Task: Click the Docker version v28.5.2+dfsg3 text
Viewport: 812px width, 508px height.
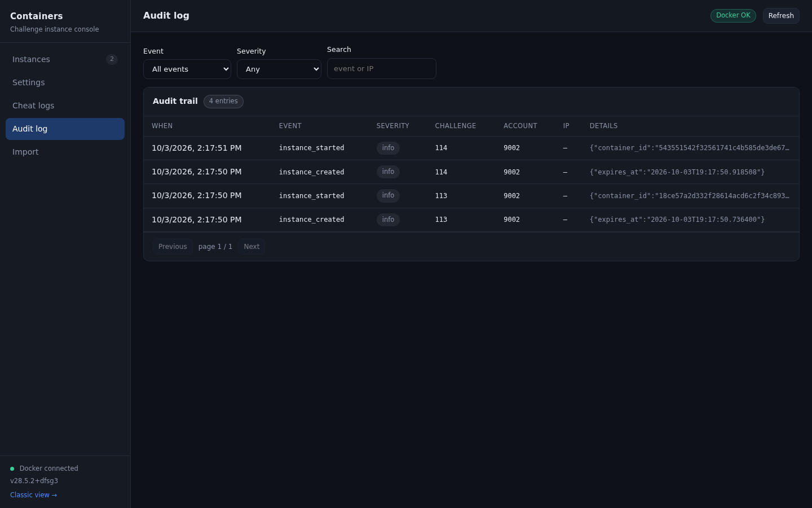Action: tap(34, 481)
